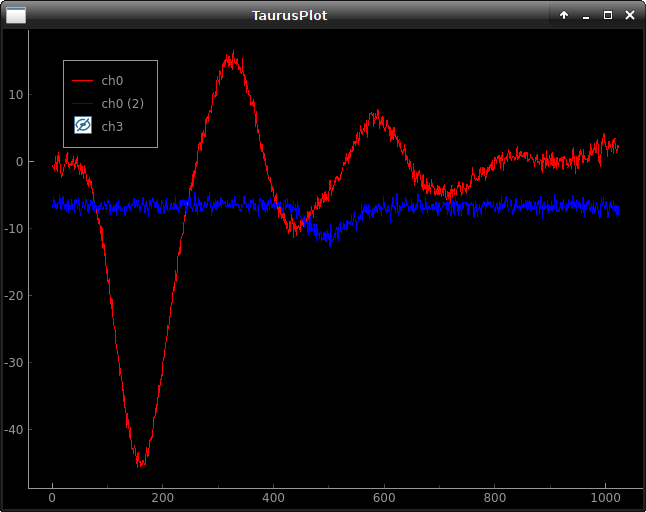
Task: Select the ch0 label in the legend
Action: 112,80
